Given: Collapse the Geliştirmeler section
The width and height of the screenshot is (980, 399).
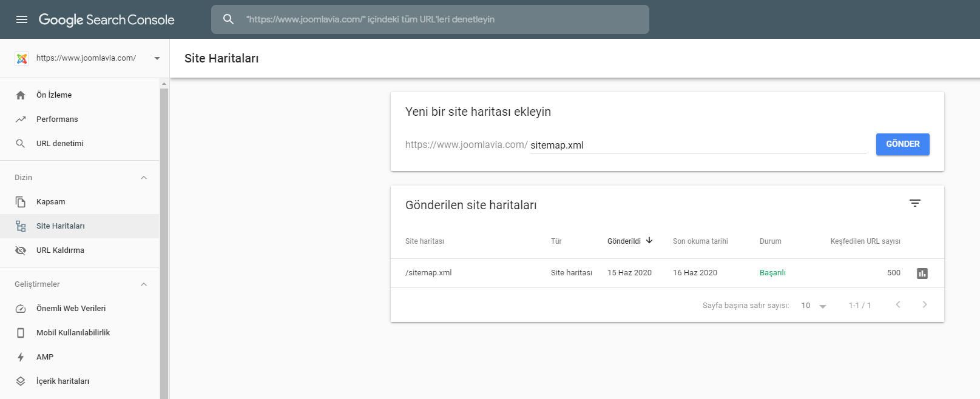Looking at the screenshot, I should point(144,284).
